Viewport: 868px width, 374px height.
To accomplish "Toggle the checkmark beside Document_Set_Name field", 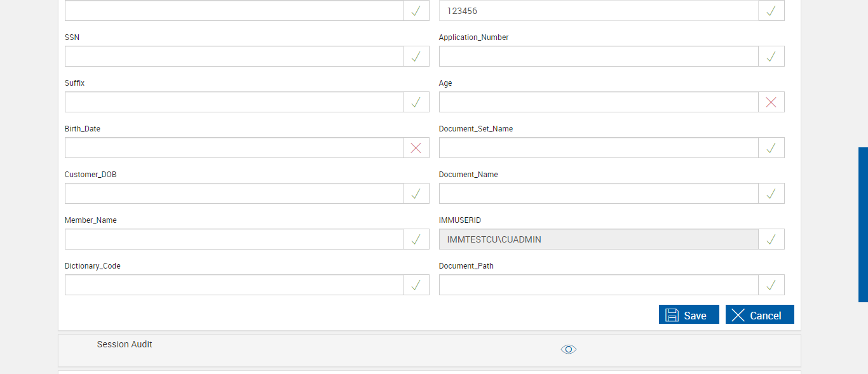I will (x=771, y=148).
